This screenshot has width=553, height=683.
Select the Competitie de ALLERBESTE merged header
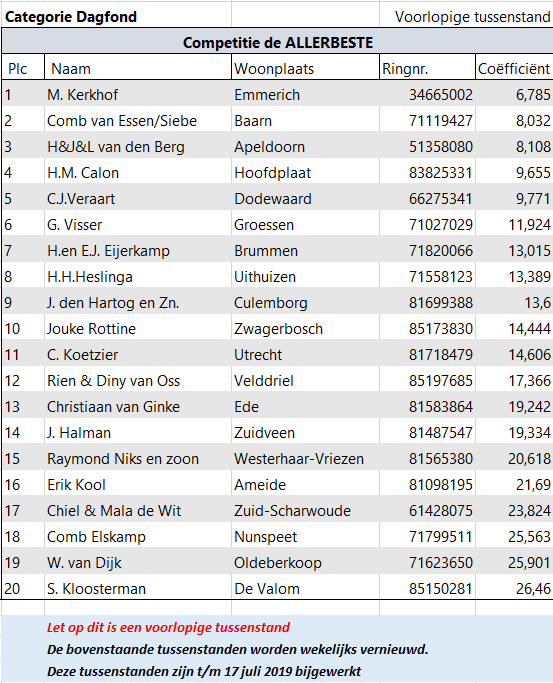pos(277,42)
